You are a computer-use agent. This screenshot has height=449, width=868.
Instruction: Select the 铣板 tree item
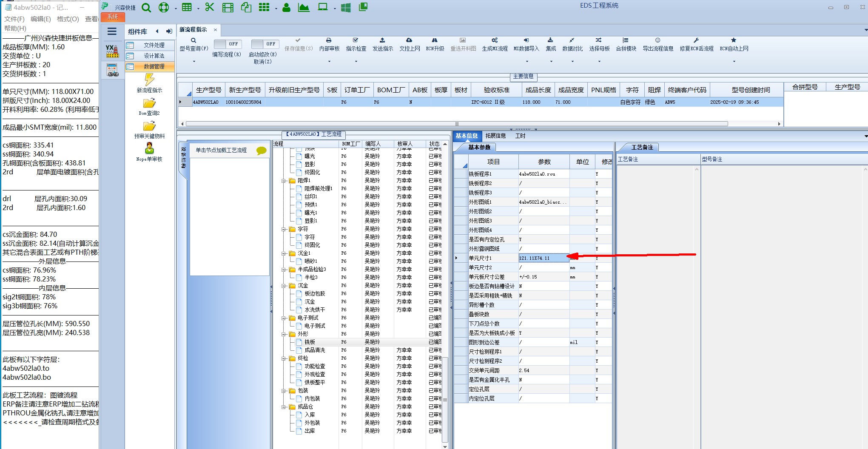click(310, 342)
